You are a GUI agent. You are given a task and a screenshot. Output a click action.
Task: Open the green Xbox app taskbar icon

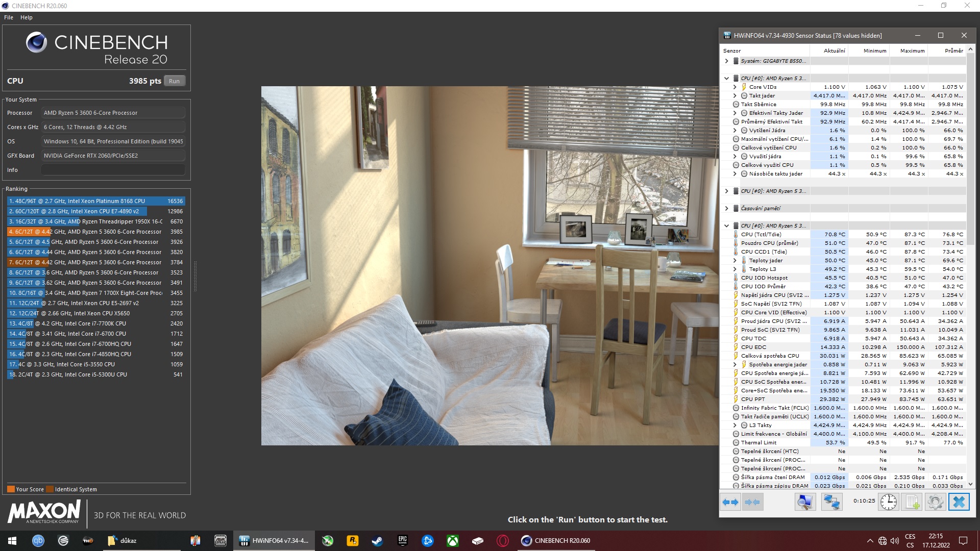(x=453, y=541)
